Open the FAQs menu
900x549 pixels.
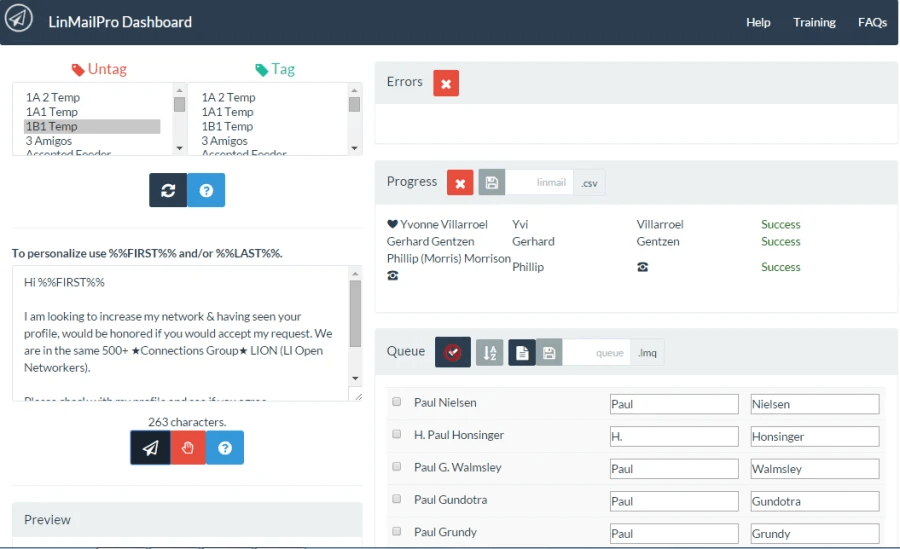872,22
